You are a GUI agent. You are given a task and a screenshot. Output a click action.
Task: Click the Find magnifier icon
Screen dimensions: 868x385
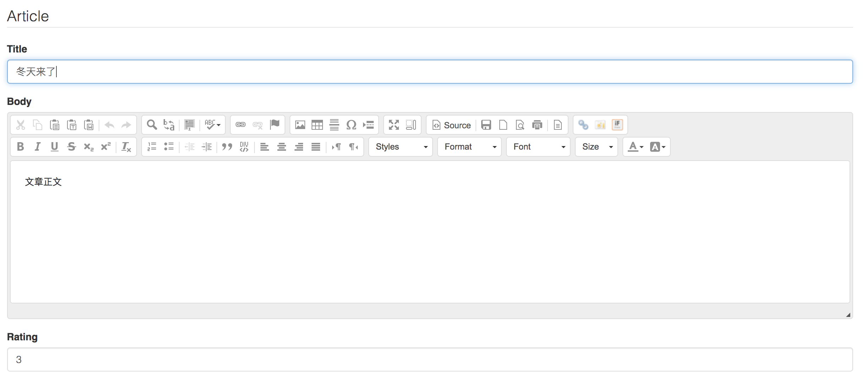click(152, 125)
